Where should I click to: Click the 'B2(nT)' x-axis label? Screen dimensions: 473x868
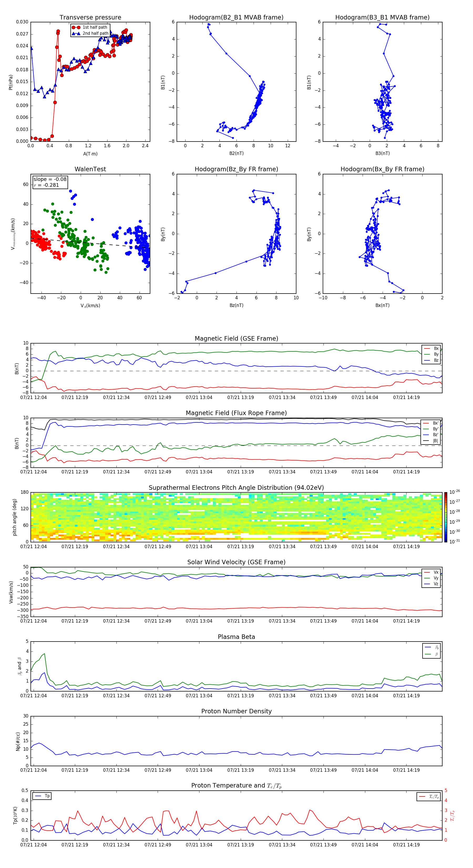click(x=236, y=153)
